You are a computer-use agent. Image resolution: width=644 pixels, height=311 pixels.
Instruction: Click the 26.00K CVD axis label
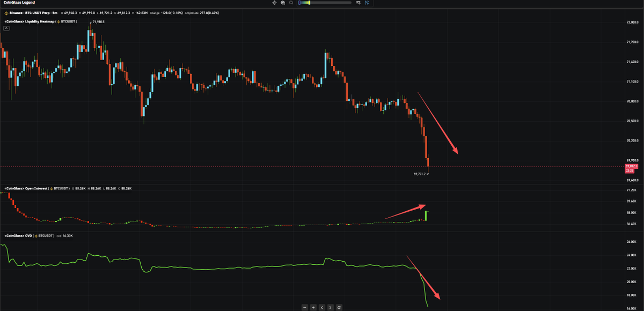[631, 242]
